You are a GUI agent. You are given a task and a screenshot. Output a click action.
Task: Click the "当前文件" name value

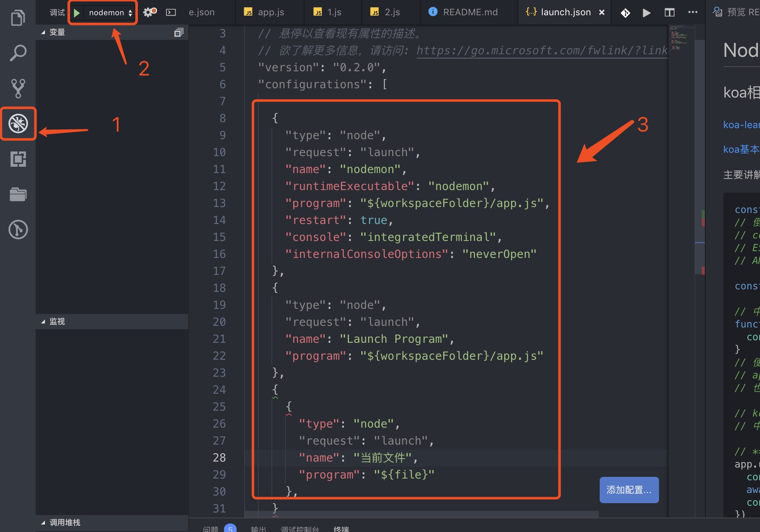click(x=383, y=458)
